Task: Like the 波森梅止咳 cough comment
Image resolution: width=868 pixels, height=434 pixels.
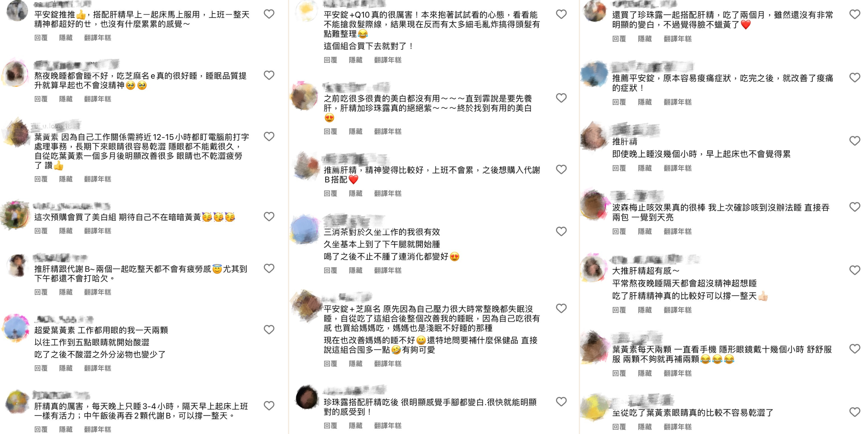Action: [855, 207]
